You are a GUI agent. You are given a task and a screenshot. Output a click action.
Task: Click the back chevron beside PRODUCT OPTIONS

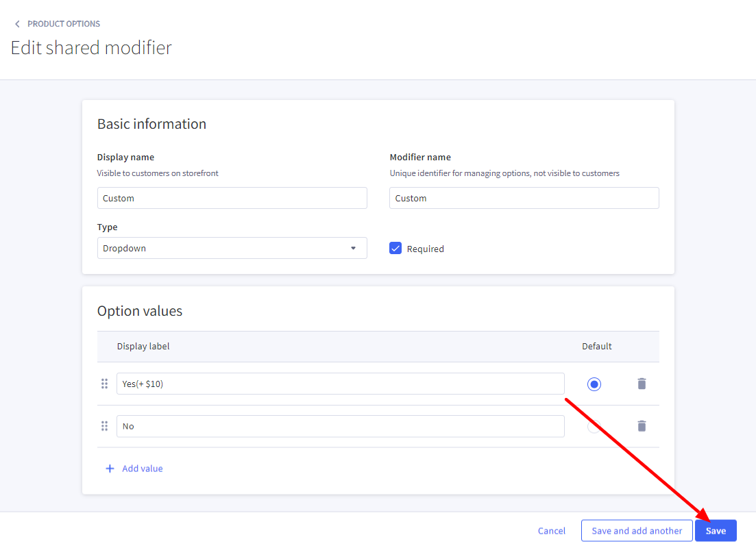point(17,23)
